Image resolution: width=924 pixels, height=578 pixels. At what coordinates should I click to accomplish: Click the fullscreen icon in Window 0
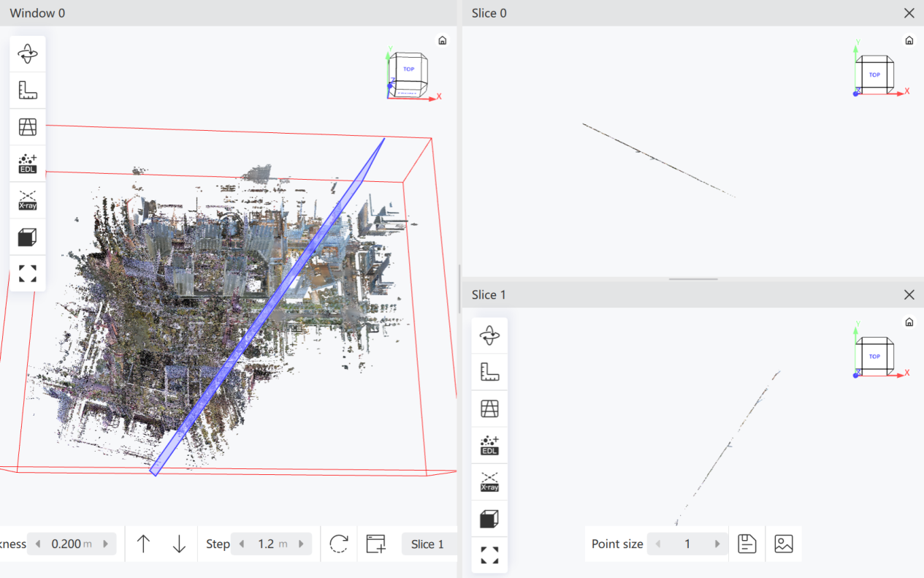coord(28,274)
